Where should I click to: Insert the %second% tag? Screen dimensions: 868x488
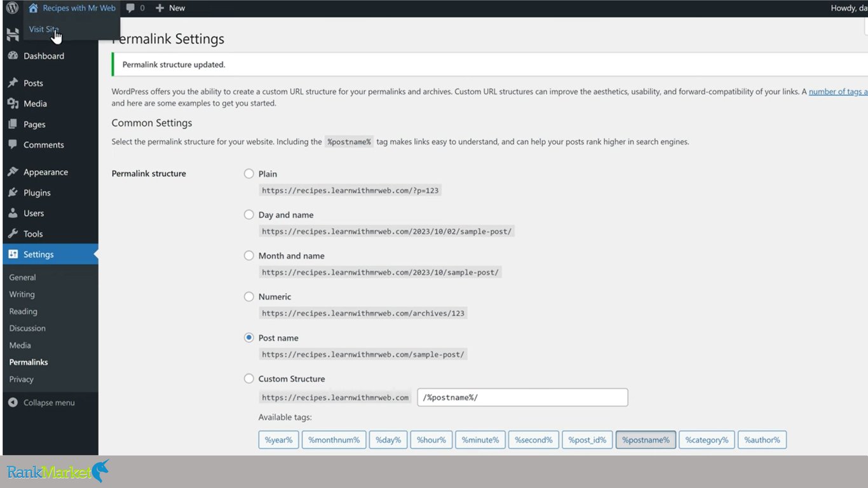click(534, 440)
